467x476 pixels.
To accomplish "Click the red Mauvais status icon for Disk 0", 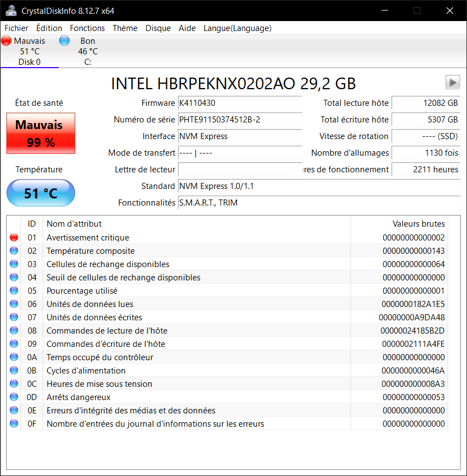I will point(7,41).
